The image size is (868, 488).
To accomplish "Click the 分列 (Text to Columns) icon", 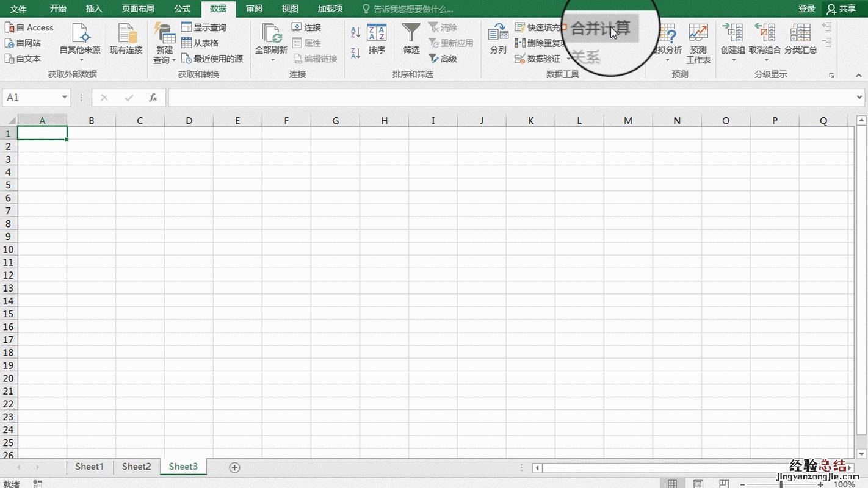I will 498,34.
